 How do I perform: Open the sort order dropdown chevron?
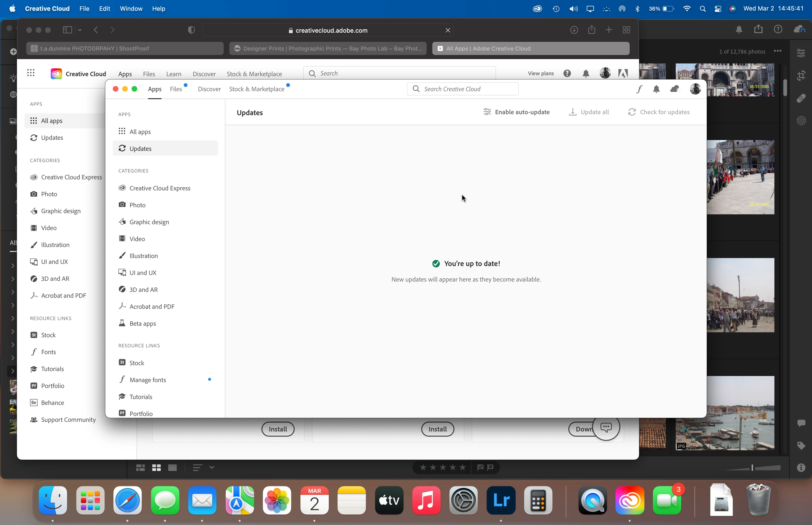(212, 467)
